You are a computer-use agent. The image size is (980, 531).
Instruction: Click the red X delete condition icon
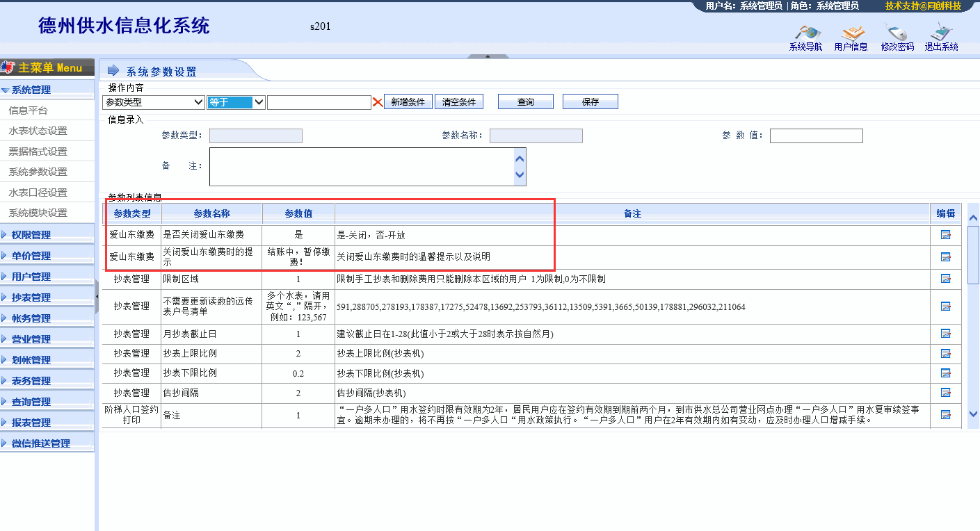[378, 102]
